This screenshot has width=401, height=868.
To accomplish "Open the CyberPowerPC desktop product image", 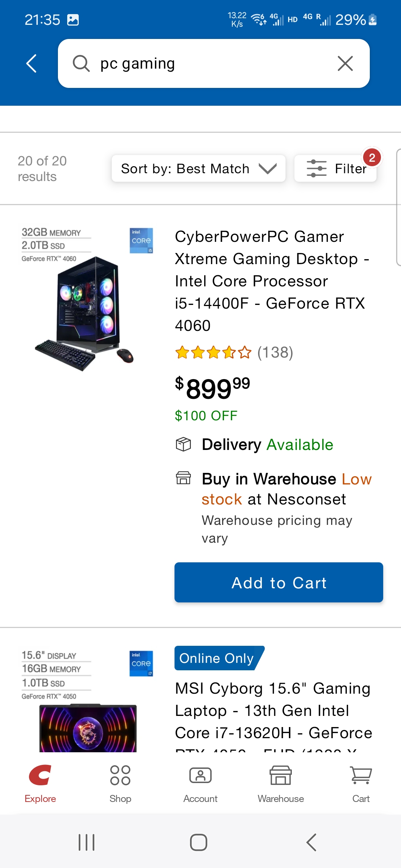I will pos(87,299).
